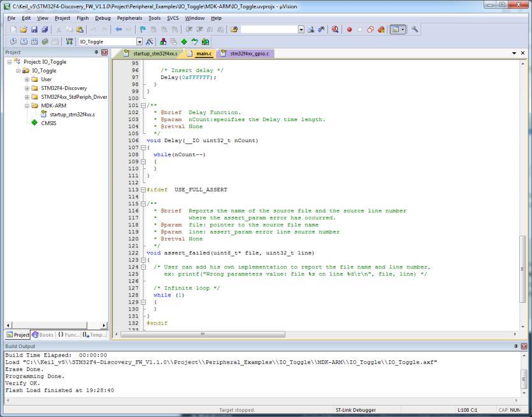Viewport: 532px width, 417px height.
Task: Expand the STM32F4xx_StdPeriph_Driver folder
Action: click(27, 97)
